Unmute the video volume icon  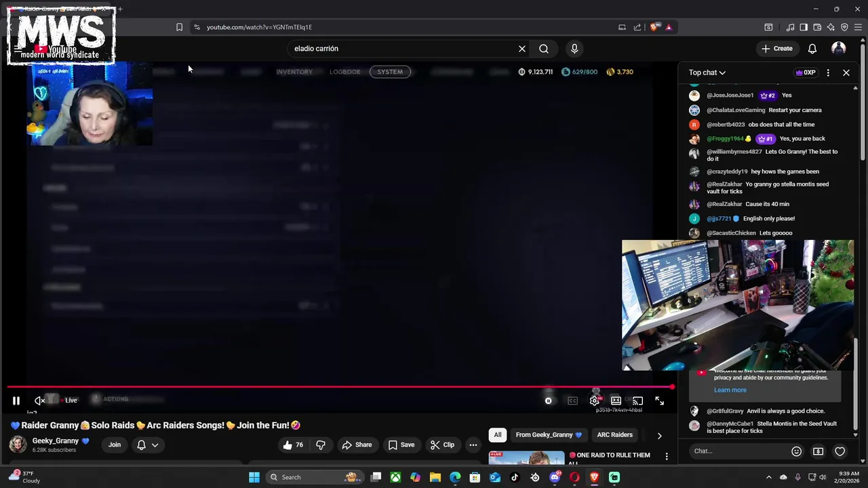coord(40,401)
